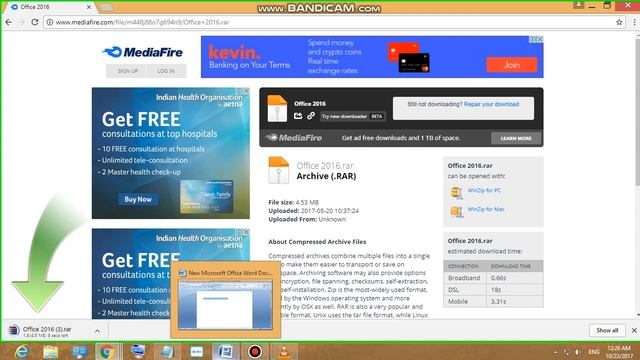The height and width of the screenshot is (360, 640).
Task: Click the MediaFire logo
Action: (143, 52)
